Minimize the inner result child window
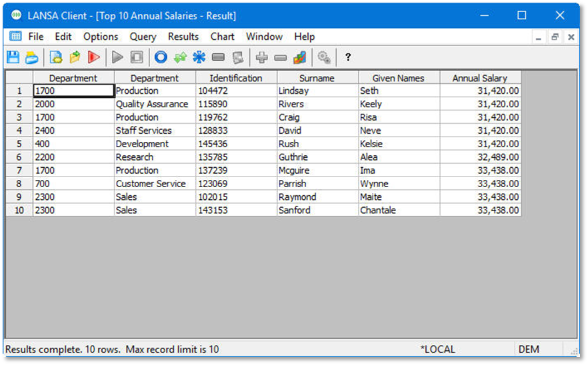This screenshot has height=365, width=588. pyautogui.click(x=539, y=37)
